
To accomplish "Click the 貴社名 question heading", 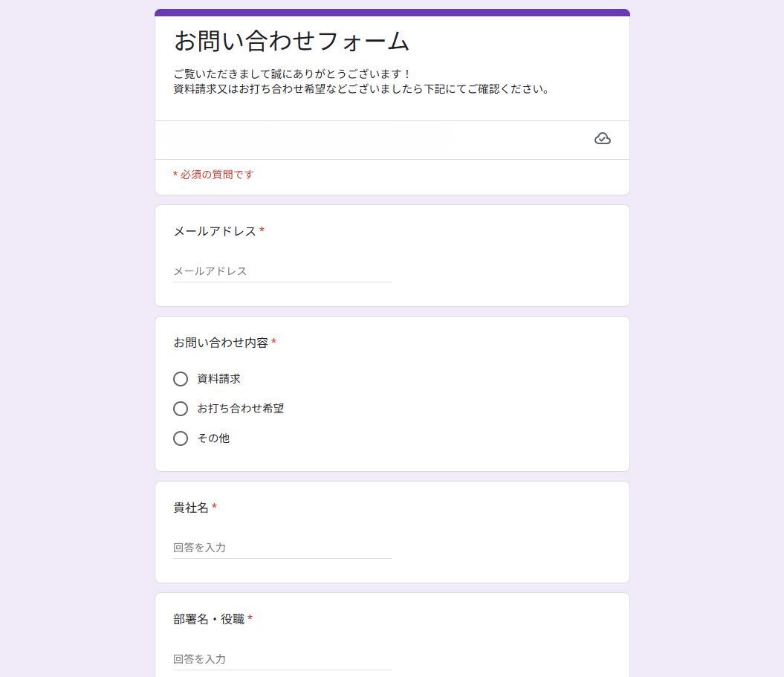I will [191, 508].
